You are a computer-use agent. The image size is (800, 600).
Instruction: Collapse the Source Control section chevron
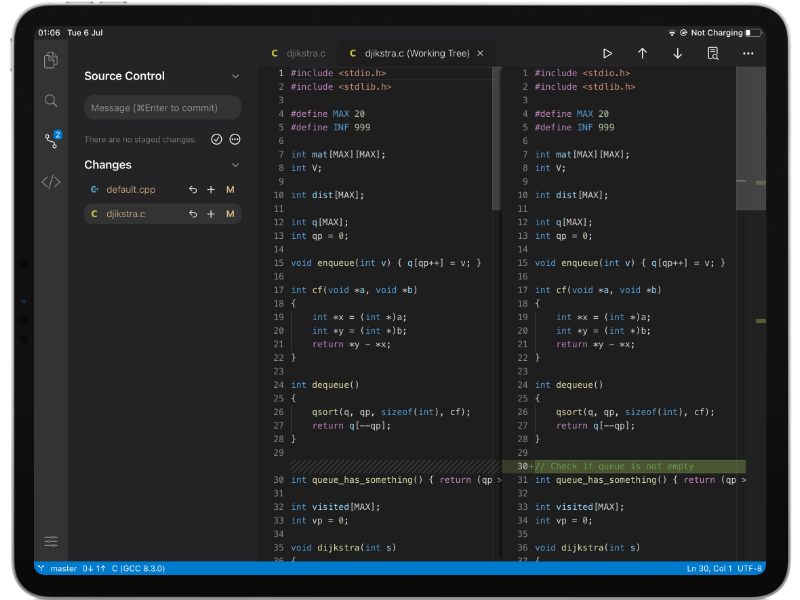[235, 77]
